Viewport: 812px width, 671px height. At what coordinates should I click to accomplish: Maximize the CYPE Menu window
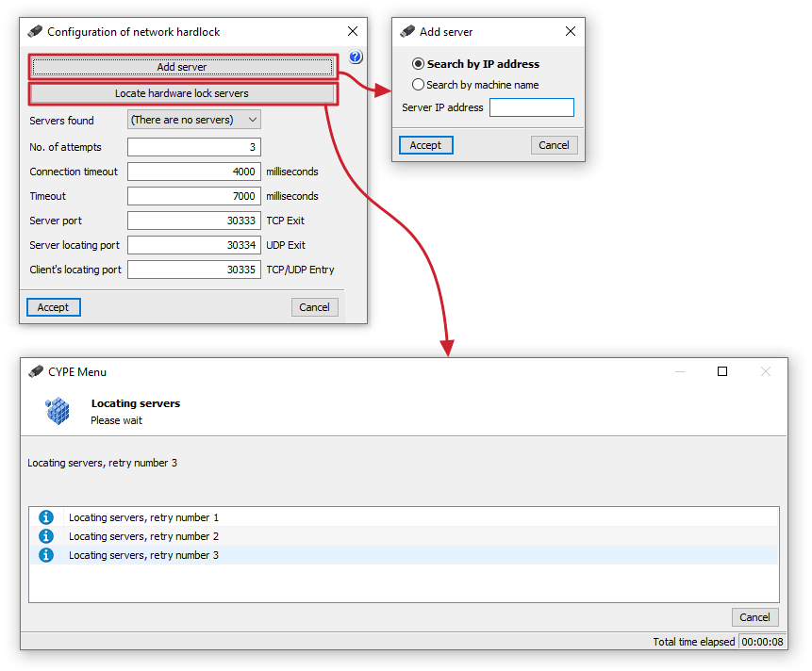pos(722,371)
